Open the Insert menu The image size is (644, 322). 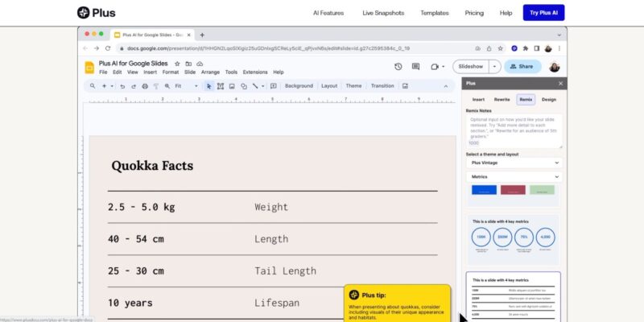click(x=150, y=72)
